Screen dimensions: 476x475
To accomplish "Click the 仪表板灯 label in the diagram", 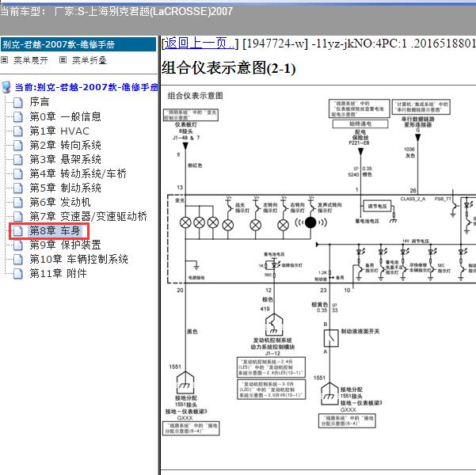I will click(186, 124).
